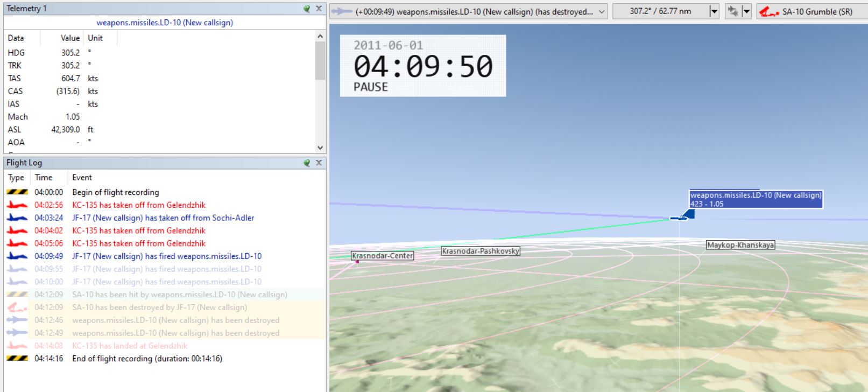This screenshot has width=868, height=392.
Task: Click the Unit column header in Telemetry
Action: pos(95,38)
